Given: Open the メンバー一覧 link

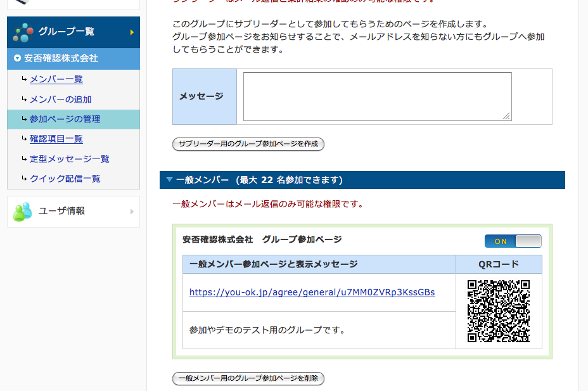Looking at the screenshot, I should (x=56, y=79).
